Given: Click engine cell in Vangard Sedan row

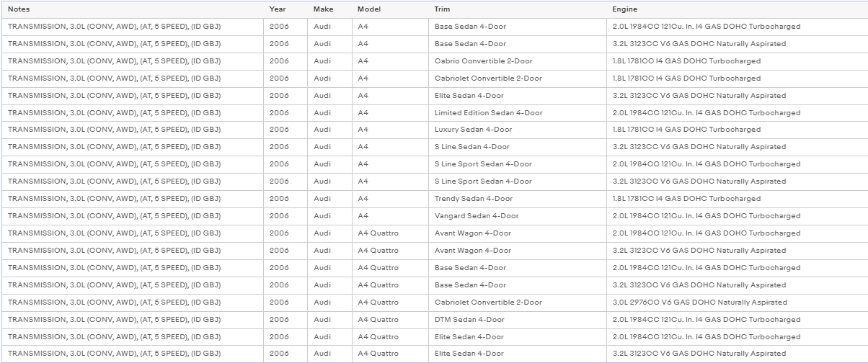Looking at the screenshot, I should click(x=738, y=216).
